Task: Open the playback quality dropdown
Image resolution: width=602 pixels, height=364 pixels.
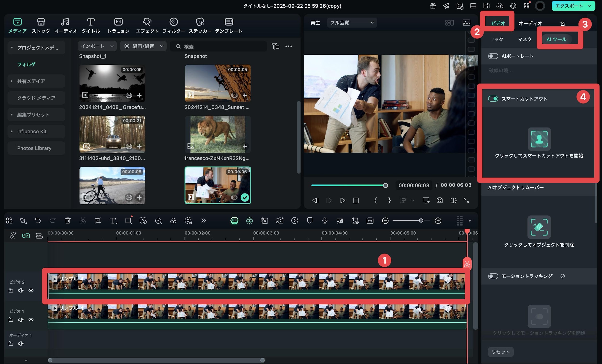Action: [x=352, y=23]
